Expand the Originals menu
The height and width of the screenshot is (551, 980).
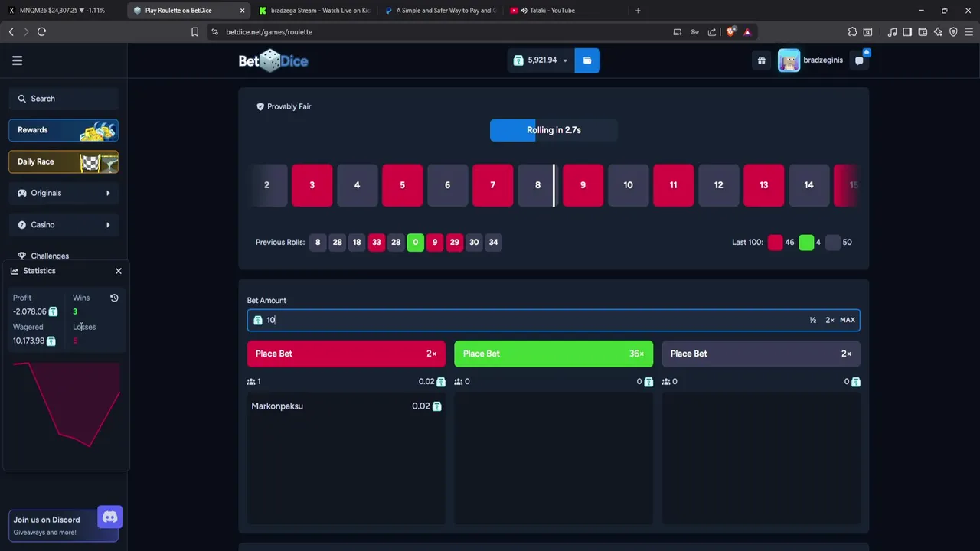pos(64,193)
